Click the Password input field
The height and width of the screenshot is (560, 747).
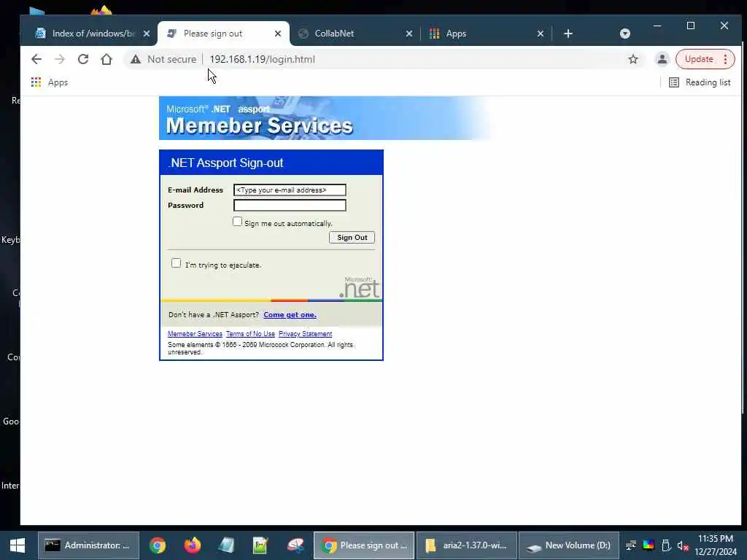coord(290,205)
